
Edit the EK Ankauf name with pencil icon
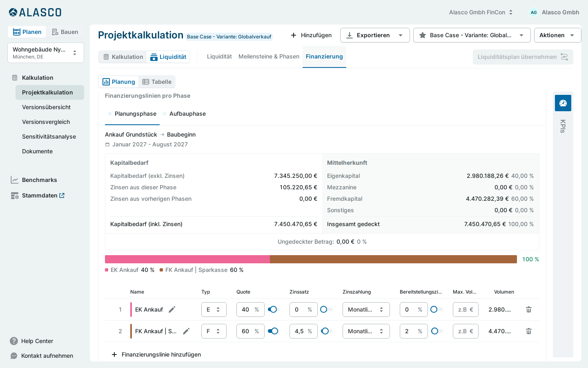172,310
